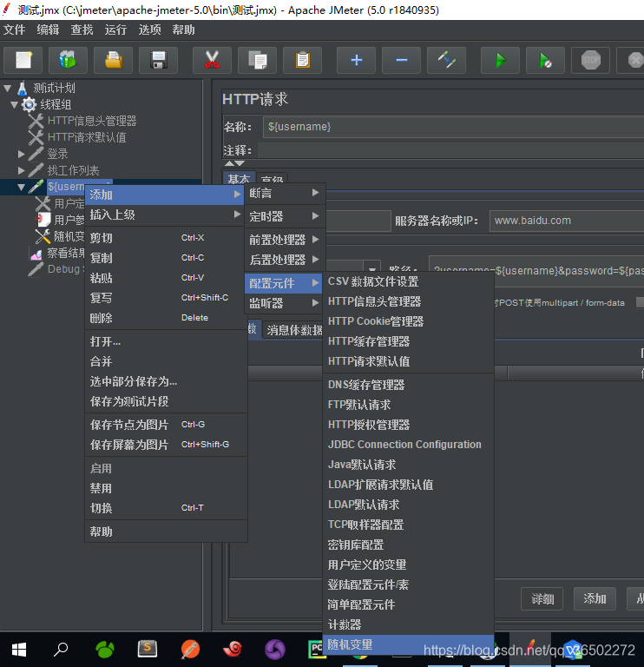
Task: Click 禁用 in context menu
Action: pyautogui.click(x=166, y=488)
